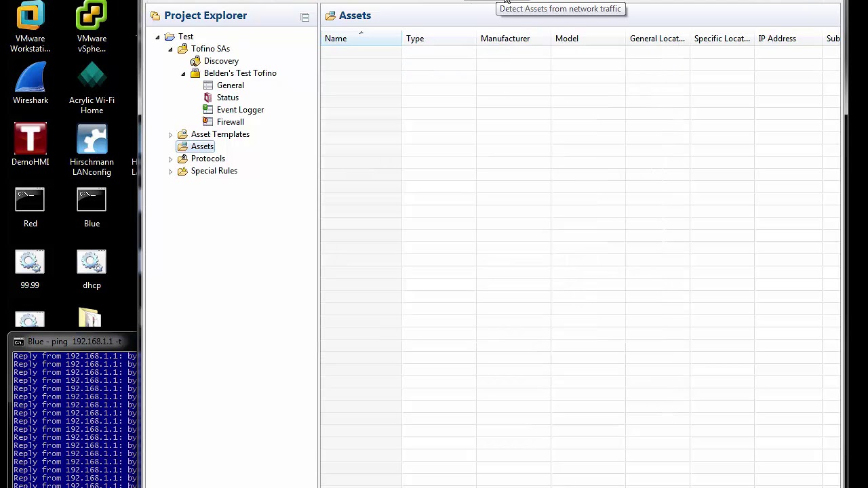
Task: Minimize the Project Explorer panel
Action: (x=305, y=18)
